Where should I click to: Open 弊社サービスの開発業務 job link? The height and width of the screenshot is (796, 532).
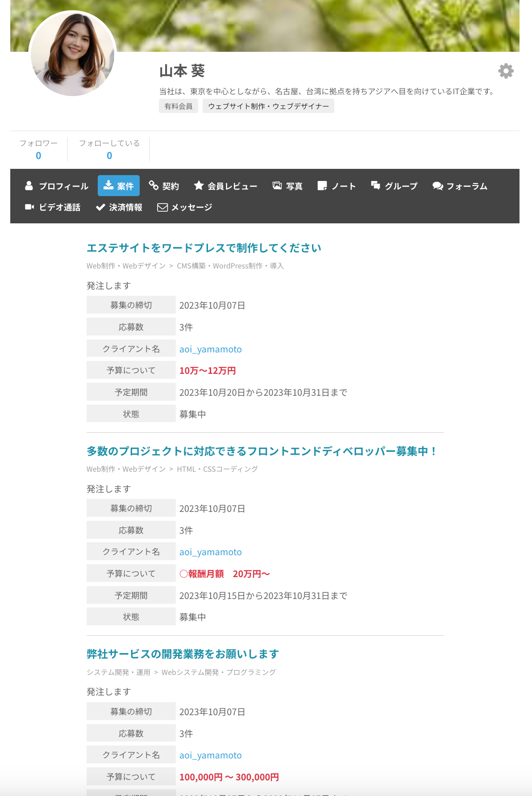183,654
